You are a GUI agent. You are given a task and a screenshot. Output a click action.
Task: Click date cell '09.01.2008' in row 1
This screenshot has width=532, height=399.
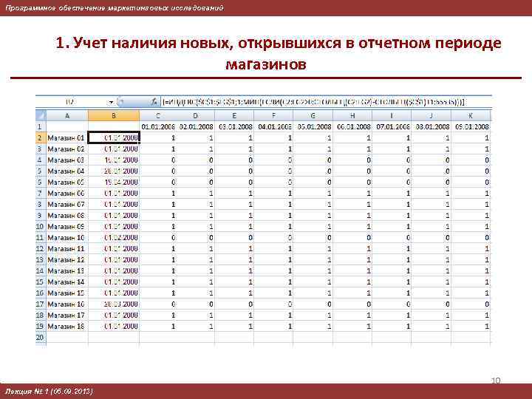pyautogui.click(x=471, y=127)
